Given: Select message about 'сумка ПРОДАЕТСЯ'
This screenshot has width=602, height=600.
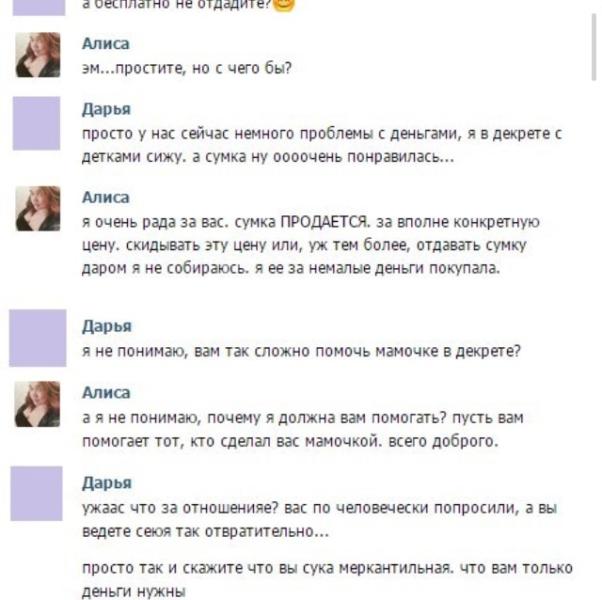Looking at the screenshot, I should (311, 245).
